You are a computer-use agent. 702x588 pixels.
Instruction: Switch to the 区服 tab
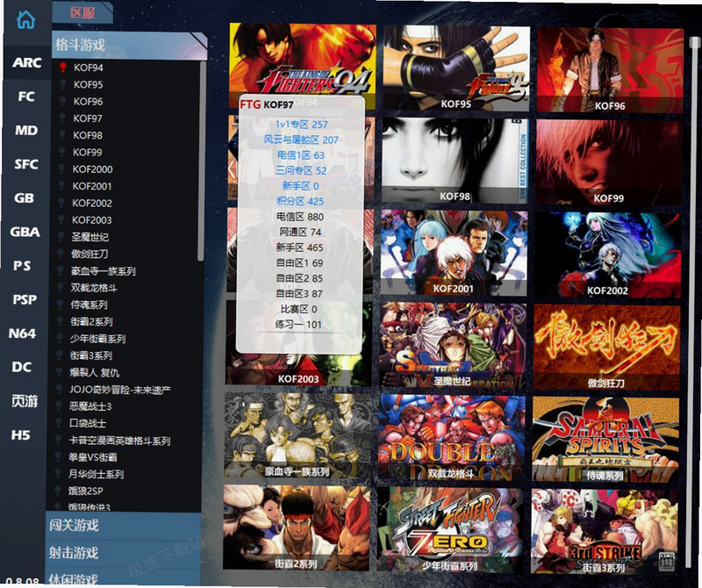coord(82,12)
